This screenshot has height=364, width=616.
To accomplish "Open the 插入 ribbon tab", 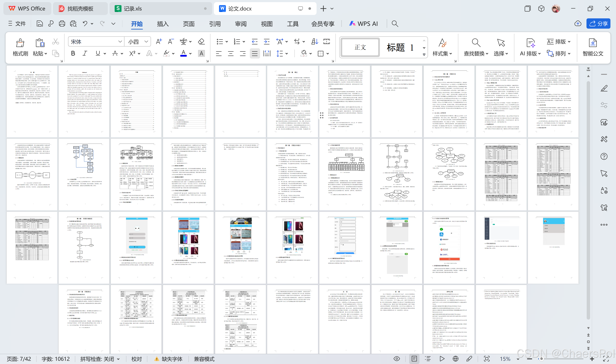I will tap(163, 24).
